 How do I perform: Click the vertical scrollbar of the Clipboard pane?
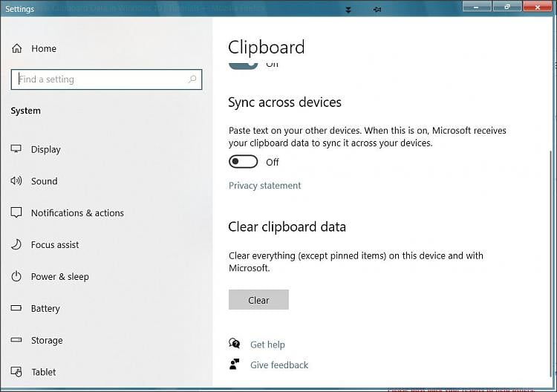550,223
